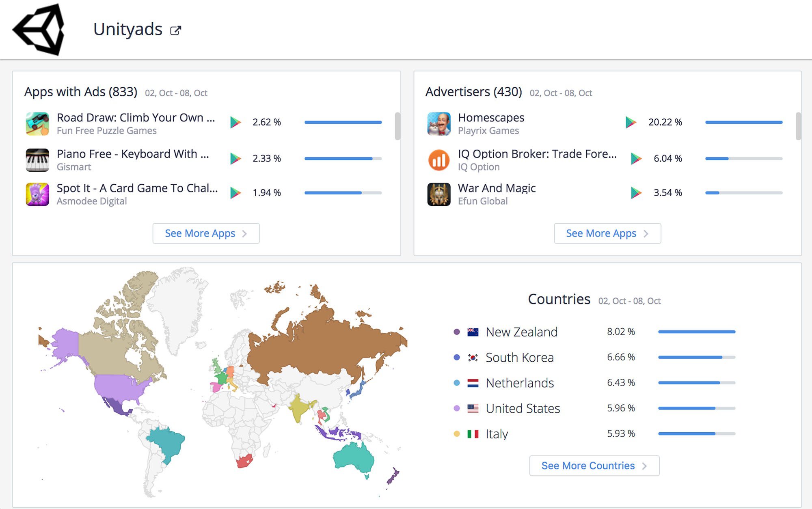Viewport: 812px width, 509px height.
Task: Click the 'Apps with Ads (833)' heading
Action: coord(81,92)
